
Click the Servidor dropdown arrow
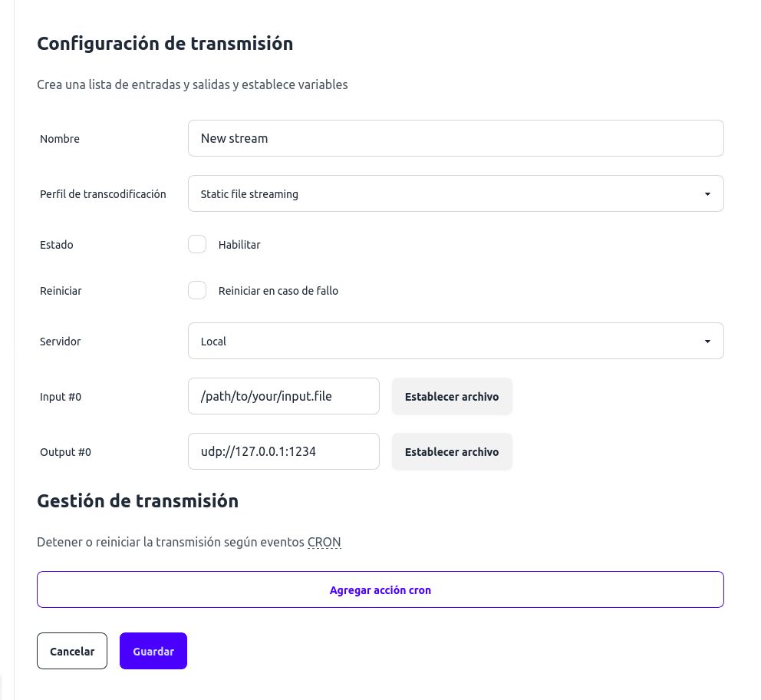pos(707,341)
